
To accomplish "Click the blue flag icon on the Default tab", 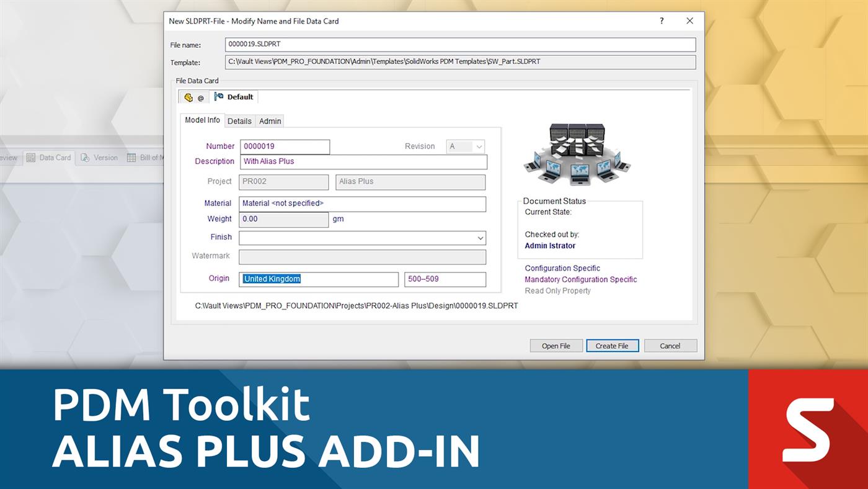I will 218,96.
